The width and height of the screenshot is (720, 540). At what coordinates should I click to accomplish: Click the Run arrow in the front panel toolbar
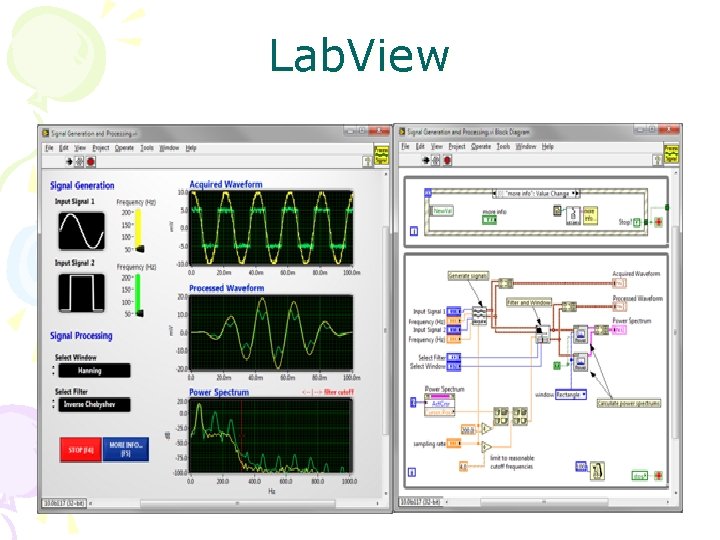pos(69,161)
